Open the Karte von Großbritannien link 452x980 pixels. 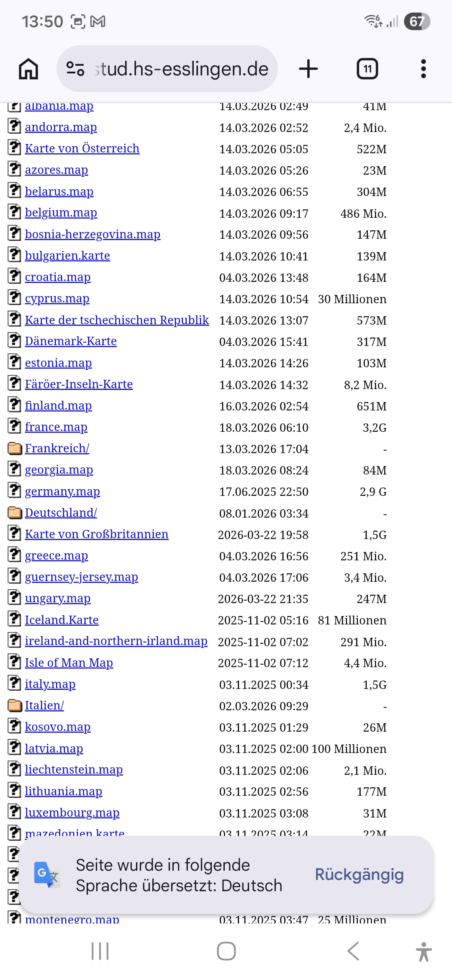pyautogui.click(x=97, y=534)
